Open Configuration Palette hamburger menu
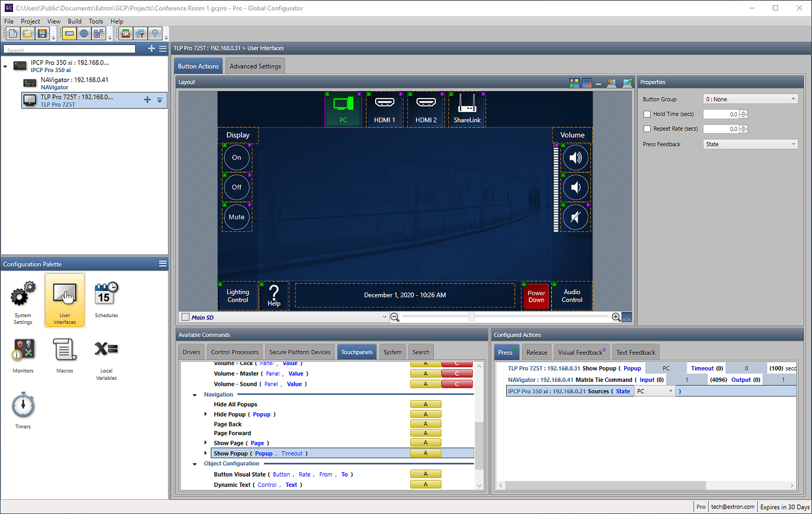This screenshot has width=812, height=514. click(x=162, y=264)
